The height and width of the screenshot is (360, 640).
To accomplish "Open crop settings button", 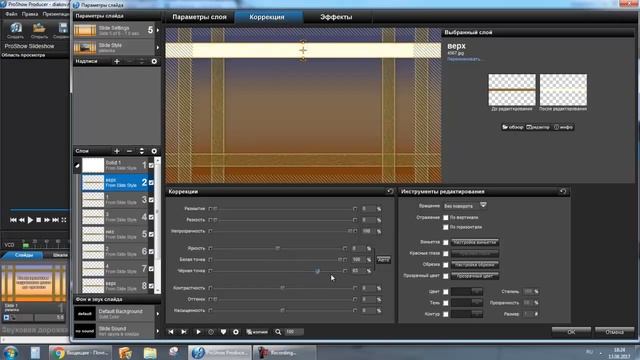I will click(475, 265).
